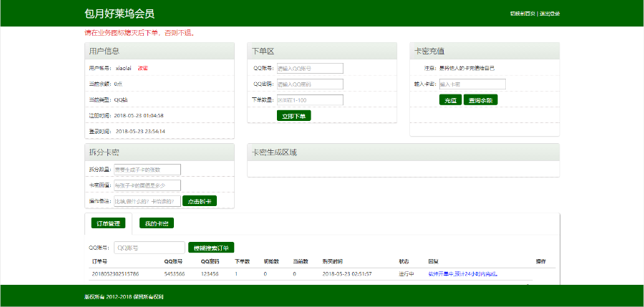644x307 pixels.
Task: Click the 卡密生成区域 panel heading
Action: pyautogui.click(x=274, y=152)
